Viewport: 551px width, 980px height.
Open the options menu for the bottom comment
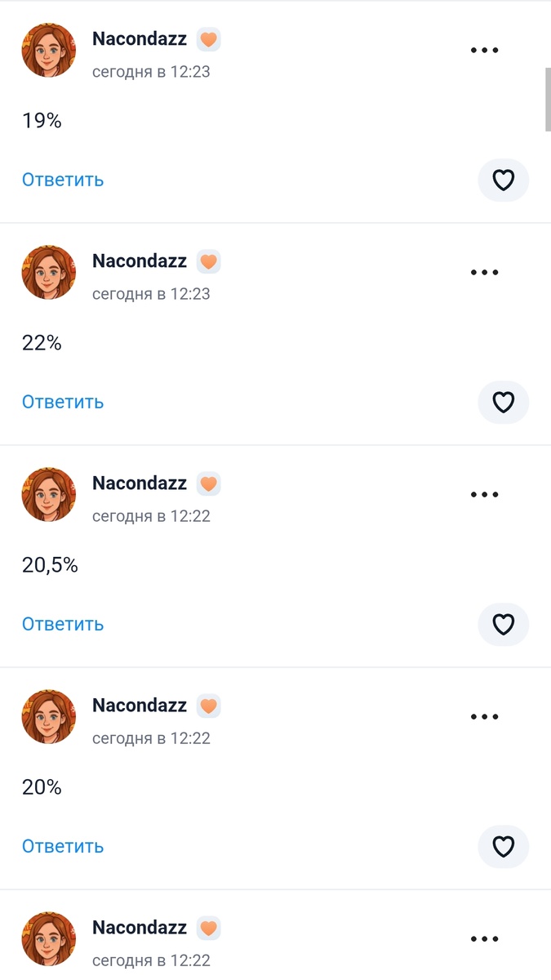[x=485, y=939]
